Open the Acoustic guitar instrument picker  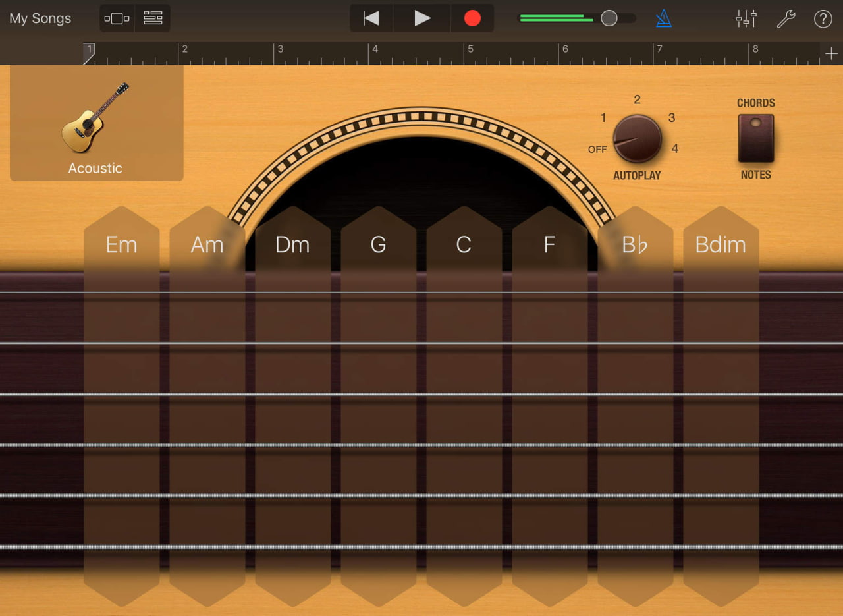click(96, 123)
